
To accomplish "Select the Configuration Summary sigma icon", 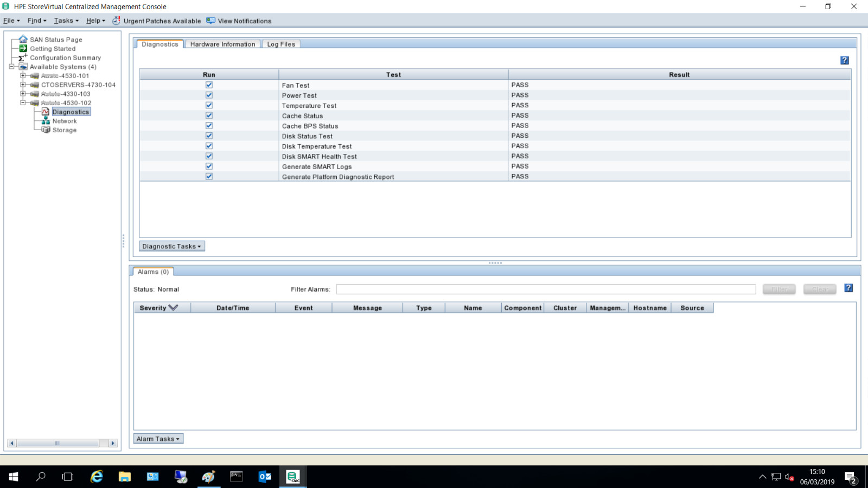I will [23, 57].
